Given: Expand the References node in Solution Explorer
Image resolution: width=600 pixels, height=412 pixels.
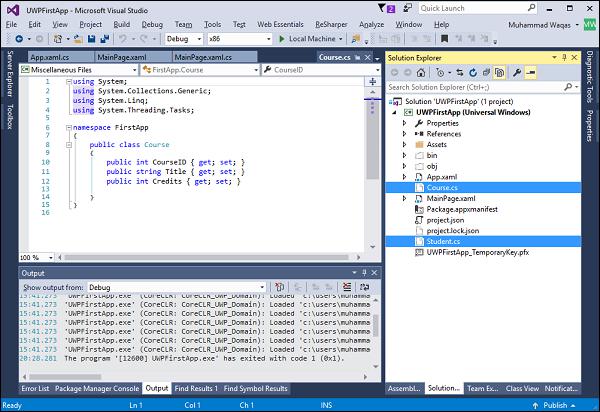Looking at the screenshot, I should click(404, 133).
